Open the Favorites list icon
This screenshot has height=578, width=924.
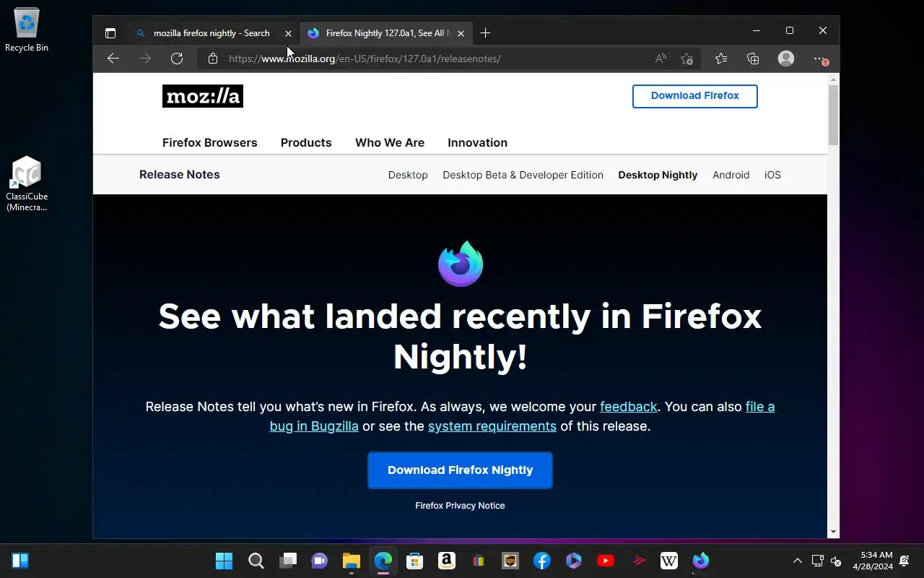(x=720, y=59)
